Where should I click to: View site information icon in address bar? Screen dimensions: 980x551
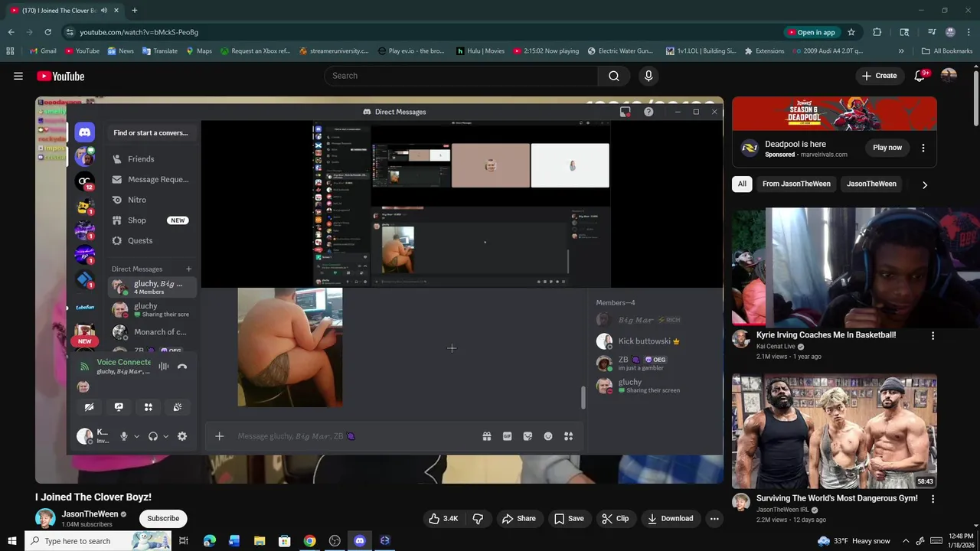[70, 32]
